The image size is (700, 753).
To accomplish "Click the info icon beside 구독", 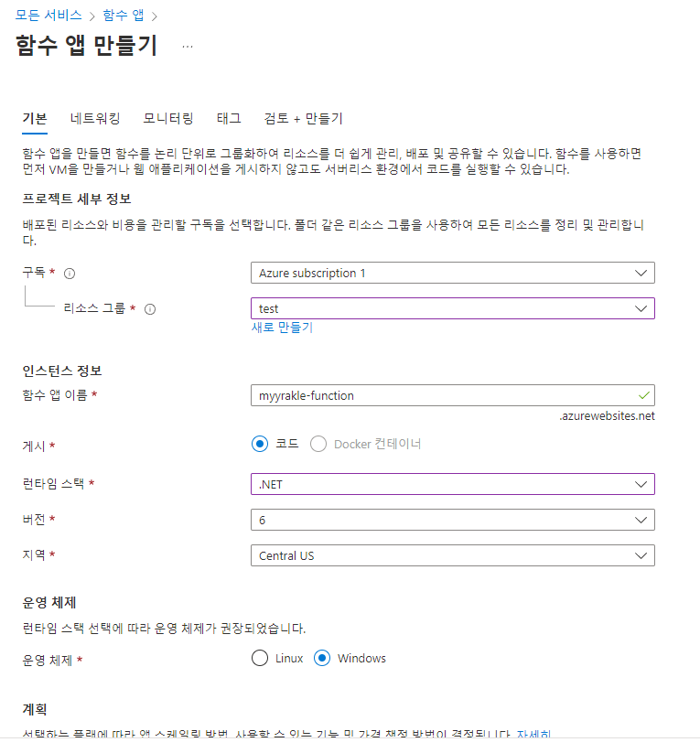I will 70,273.
